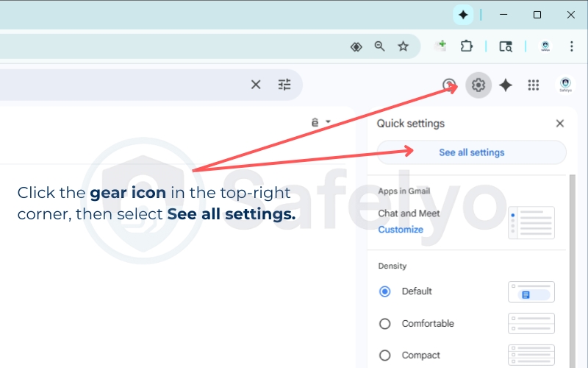
Task: Click the Default density preview thumbnail
Action: 531,292
